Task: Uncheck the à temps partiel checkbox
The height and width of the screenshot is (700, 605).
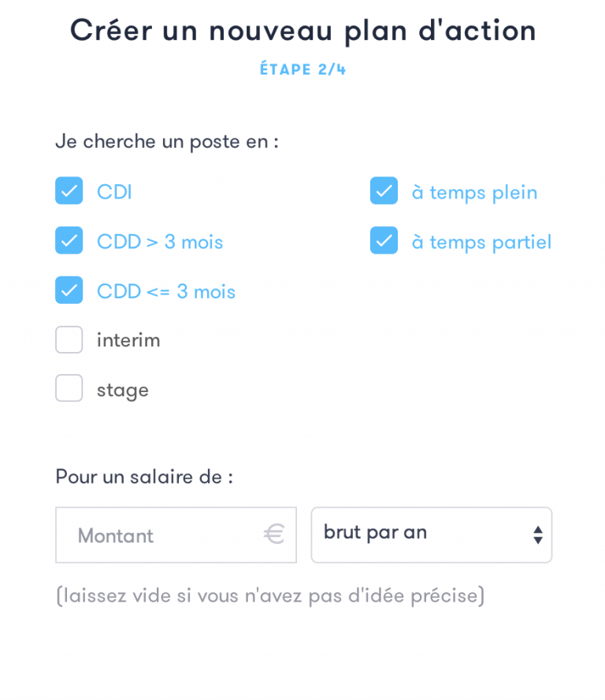Action: [384, 241]
